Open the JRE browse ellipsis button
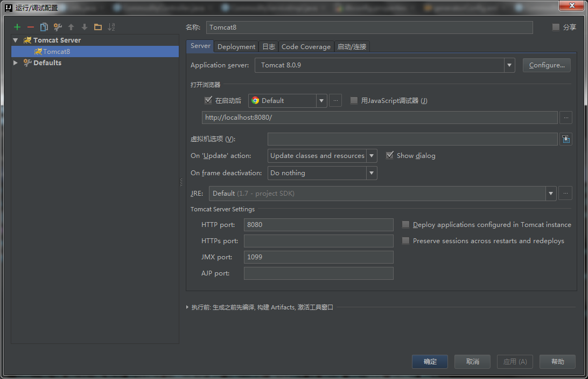The width and height of the screenshot is (588, 379). tap(565, 194)
